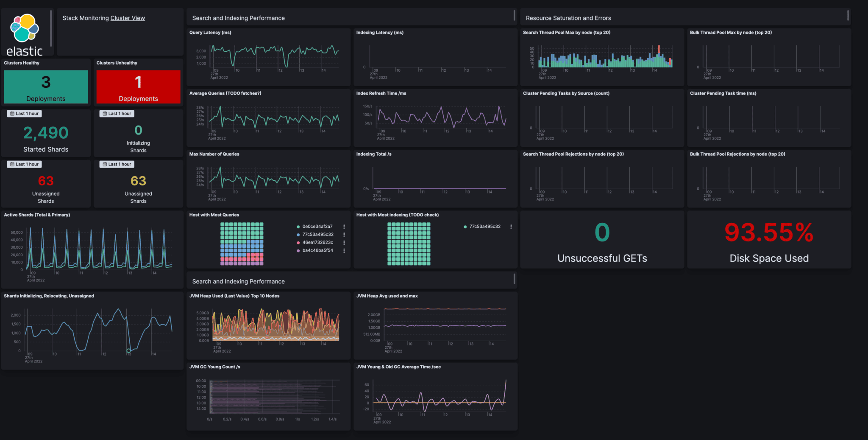Open the kebab menu next to 0e0ce34af2a7

(x=344, y=226)
